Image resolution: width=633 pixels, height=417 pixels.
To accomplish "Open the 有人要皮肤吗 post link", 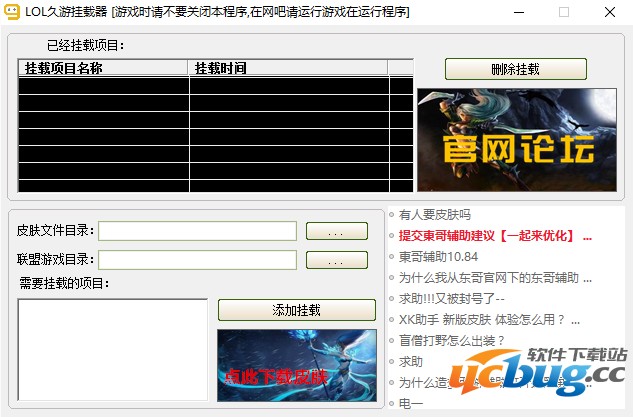I will point(434,214).
